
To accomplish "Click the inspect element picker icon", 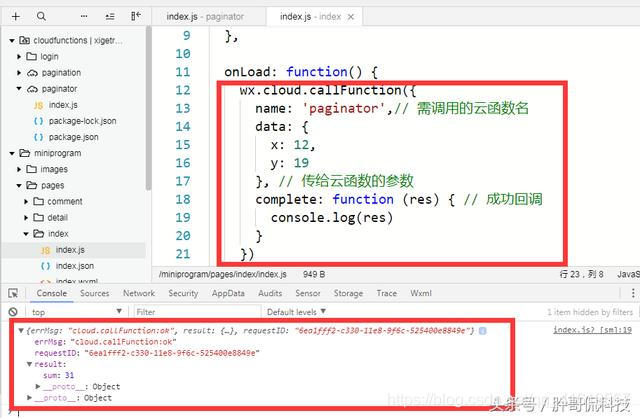I will [13, 293].
